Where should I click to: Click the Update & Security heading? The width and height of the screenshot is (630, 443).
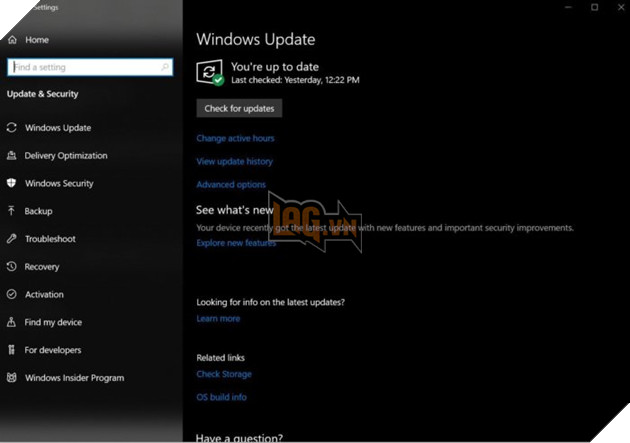[43, 94]
